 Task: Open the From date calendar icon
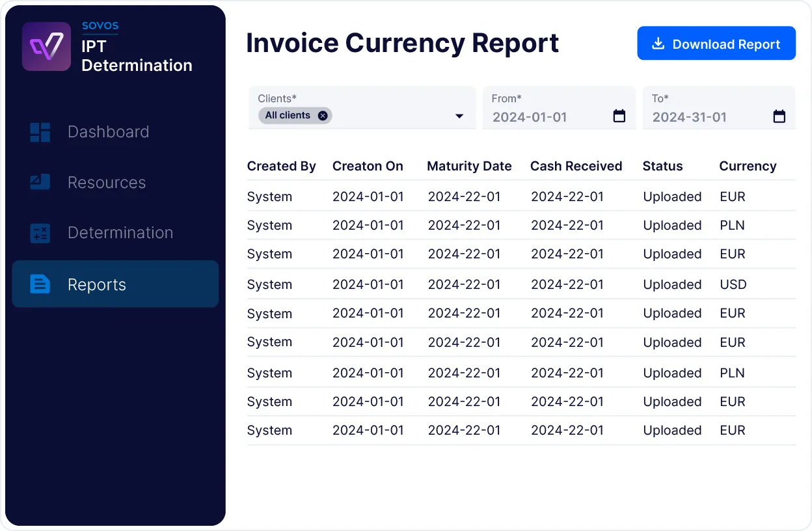coord(619,116)
